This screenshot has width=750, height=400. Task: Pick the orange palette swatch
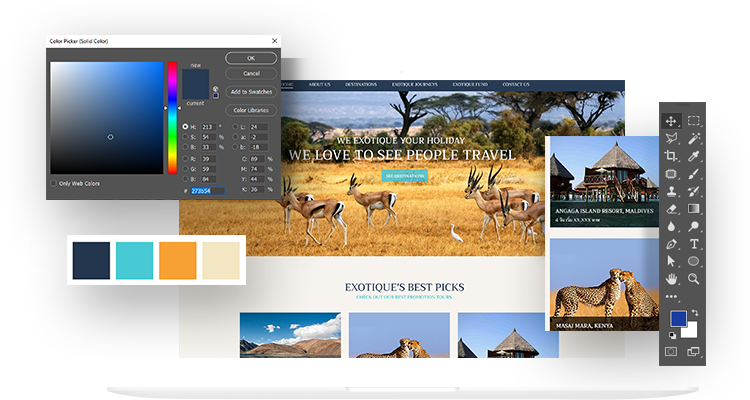[177, 260]
